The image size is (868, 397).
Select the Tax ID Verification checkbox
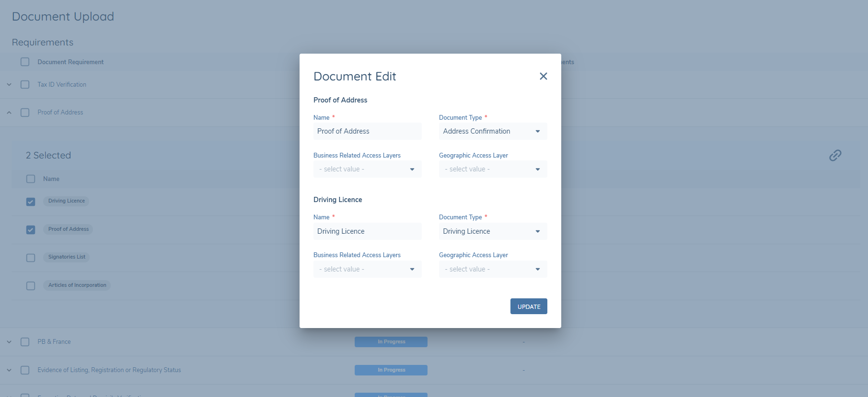25,85
